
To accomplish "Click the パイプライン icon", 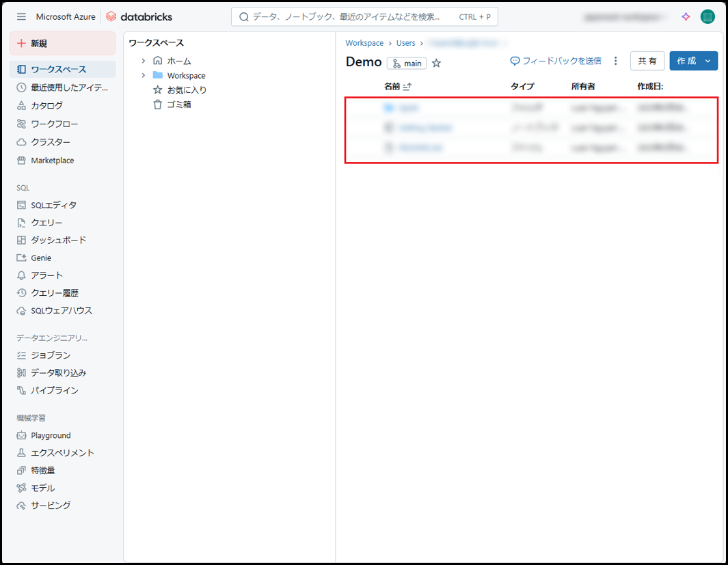I will tap(21, 390).
